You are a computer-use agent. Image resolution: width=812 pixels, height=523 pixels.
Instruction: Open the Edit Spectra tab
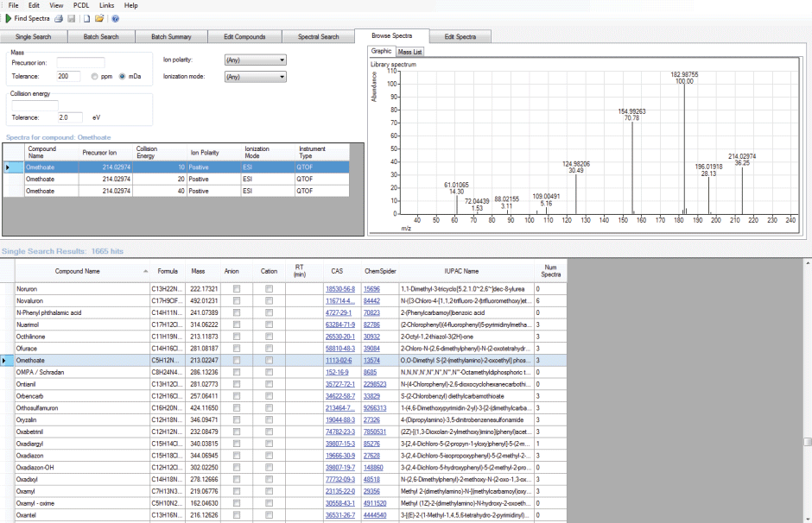pyautogui.click(x=460, y=37)
